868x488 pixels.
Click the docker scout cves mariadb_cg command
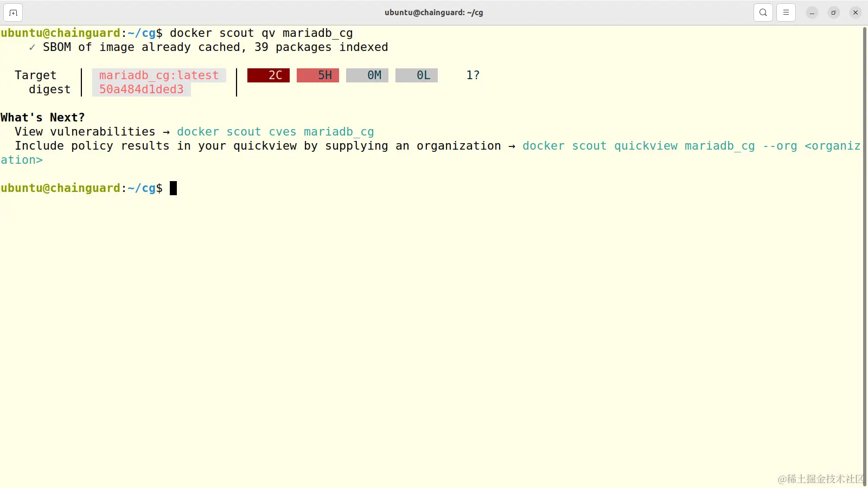[276, 132]
